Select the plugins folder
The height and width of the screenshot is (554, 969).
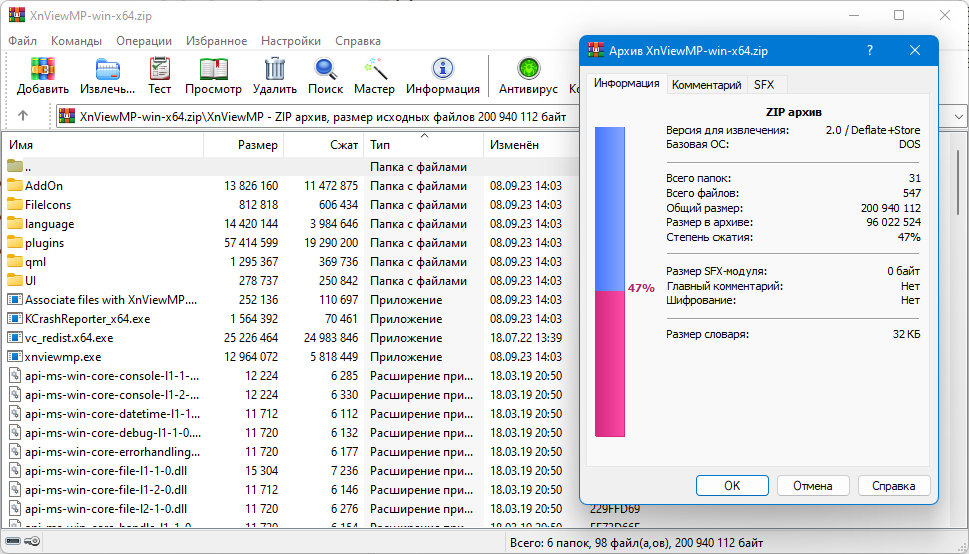click(36, 243)
